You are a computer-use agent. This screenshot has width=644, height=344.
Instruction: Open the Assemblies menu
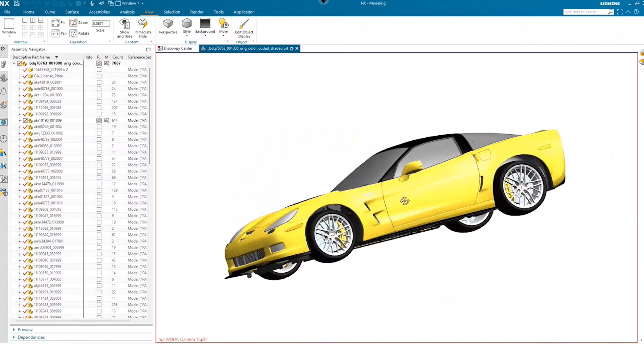(99, 12)
